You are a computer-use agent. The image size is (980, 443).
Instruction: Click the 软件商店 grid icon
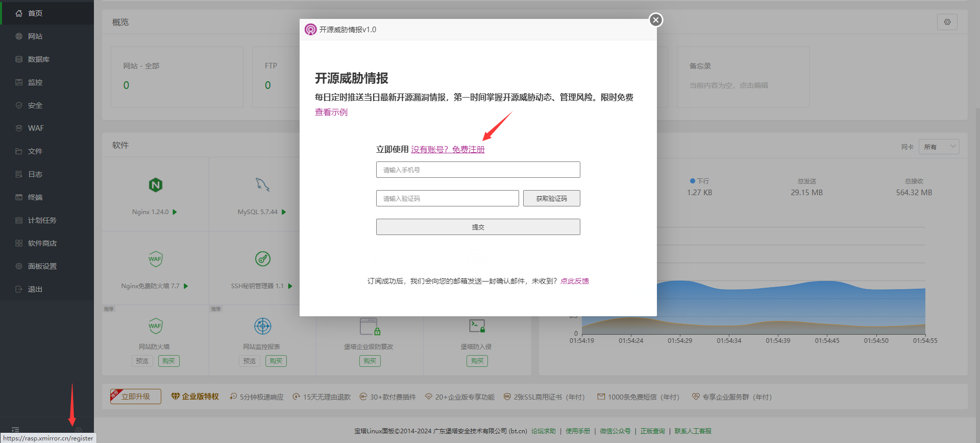[19, 243]
